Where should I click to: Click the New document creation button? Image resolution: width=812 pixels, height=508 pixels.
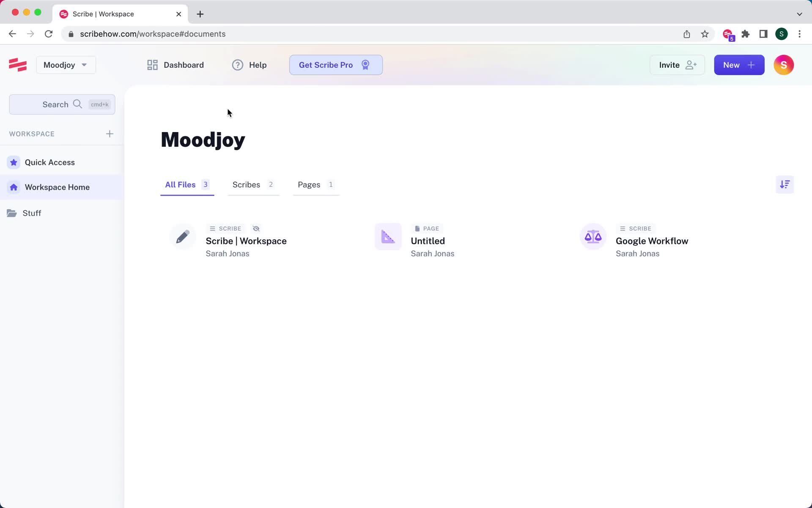(738, 65)
